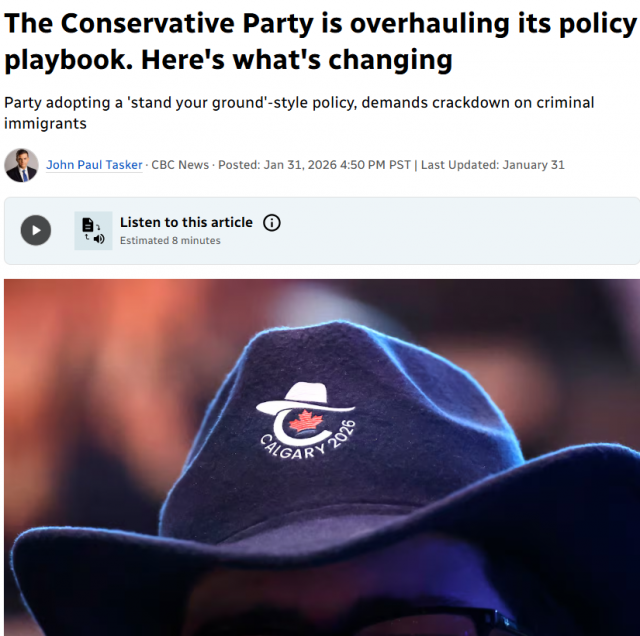This screenshot has width=640, height=636.
Task: Click the CBC News source label
Action: (x=180, y=165)
